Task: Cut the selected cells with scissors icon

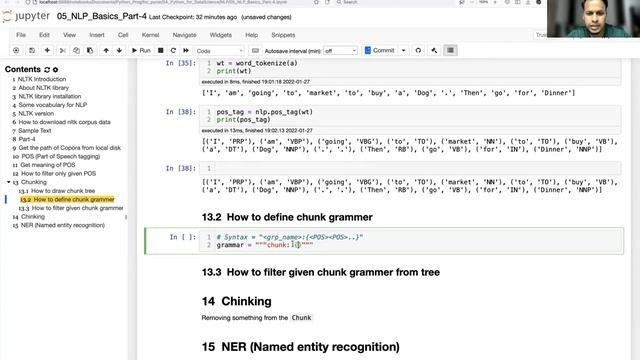Action: [62, 51]
